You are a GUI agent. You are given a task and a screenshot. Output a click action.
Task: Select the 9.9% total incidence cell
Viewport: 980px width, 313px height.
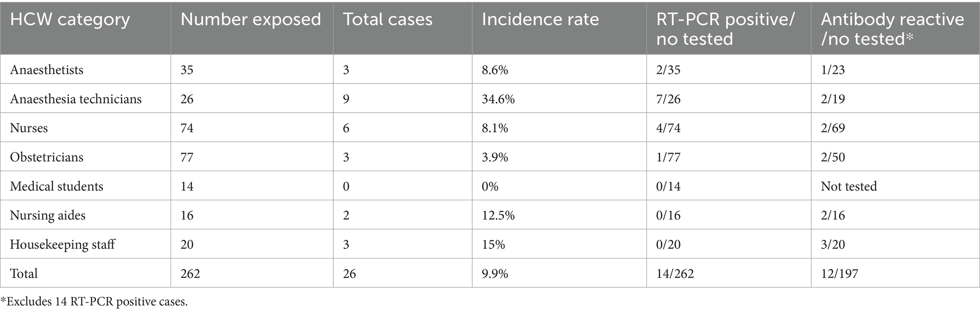point(495,274)
